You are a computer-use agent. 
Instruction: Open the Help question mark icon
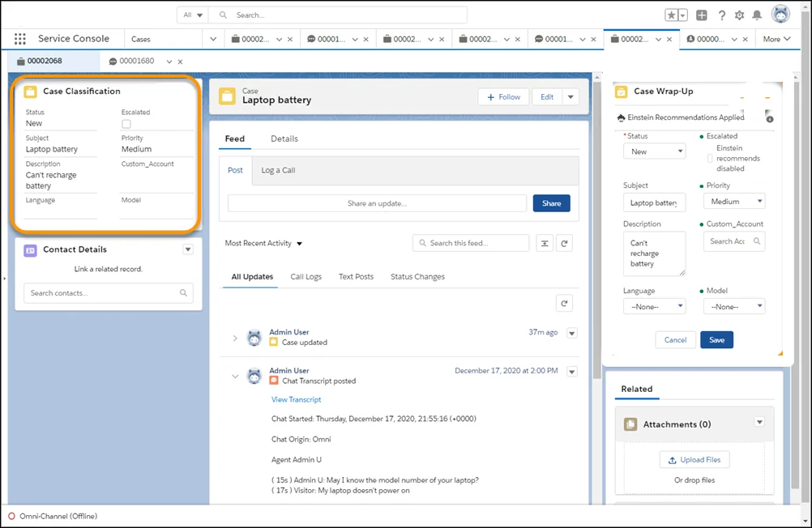pyautogui.click(x=722, y=15)
